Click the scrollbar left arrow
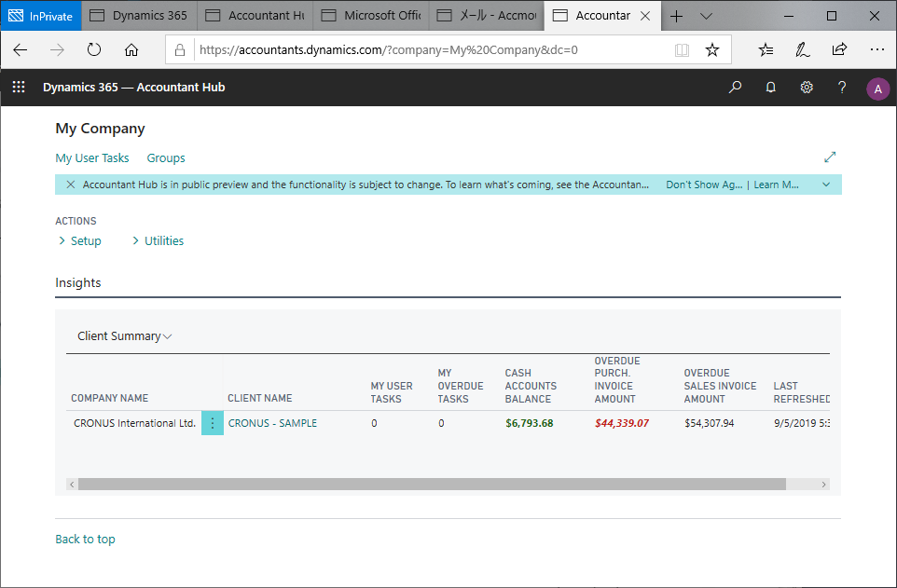 click(x=72, y=485)
